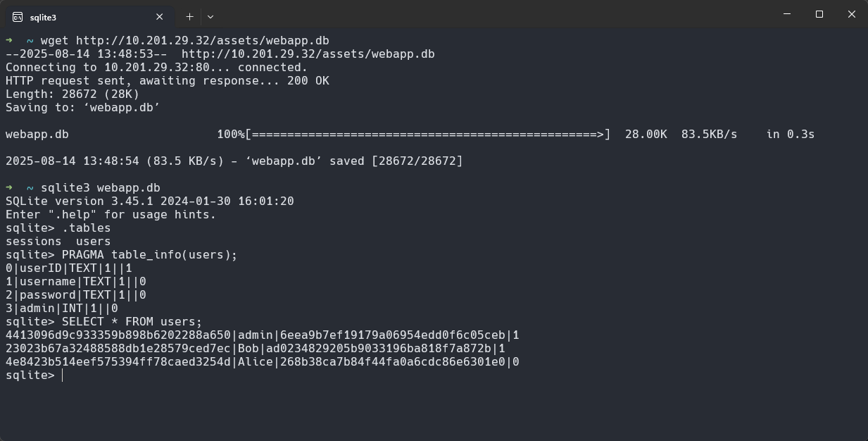Screen dimensions: 868x441
Task: Maximize the terminal window
Action: tap(819, 14)
